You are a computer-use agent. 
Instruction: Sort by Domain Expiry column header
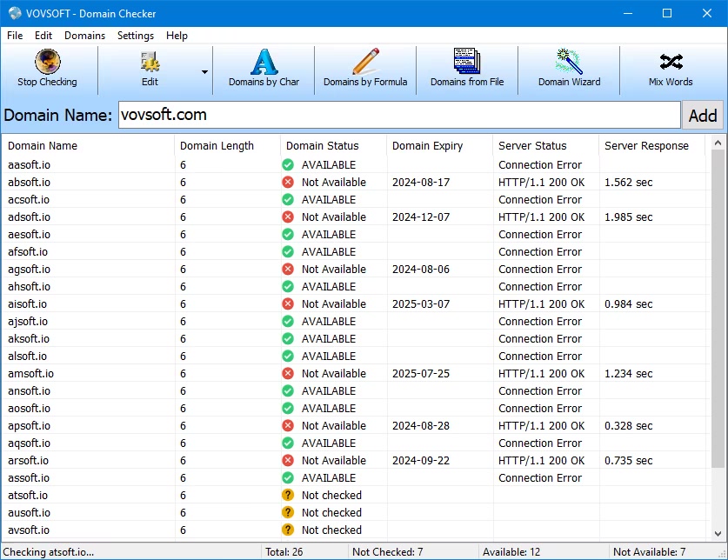(x=427, y=146)
